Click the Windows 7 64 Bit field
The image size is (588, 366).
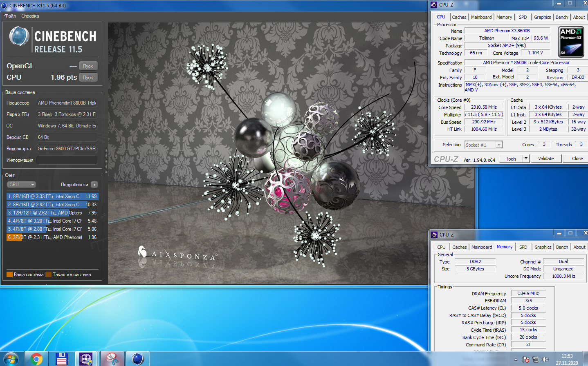(x=67, y=126)
